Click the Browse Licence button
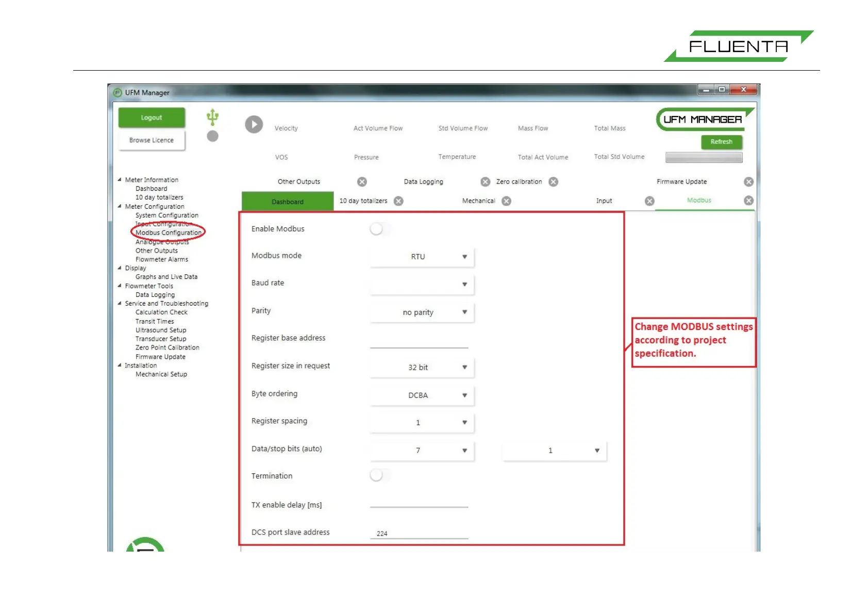Screen dimensions: 868x614 point(152,140)
